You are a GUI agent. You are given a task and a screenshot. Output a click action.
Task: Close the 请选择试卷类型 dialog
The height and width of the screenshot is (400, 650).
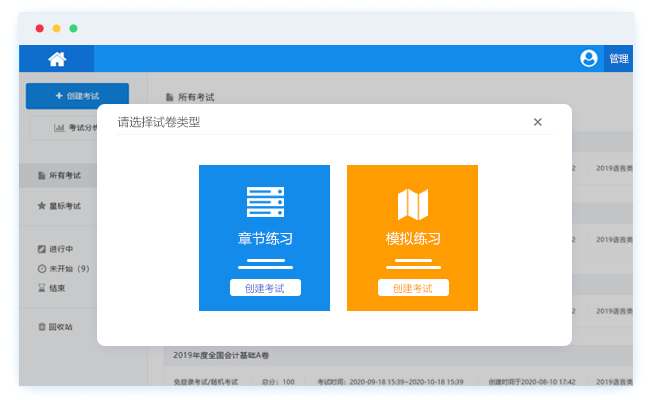point(537,122)
